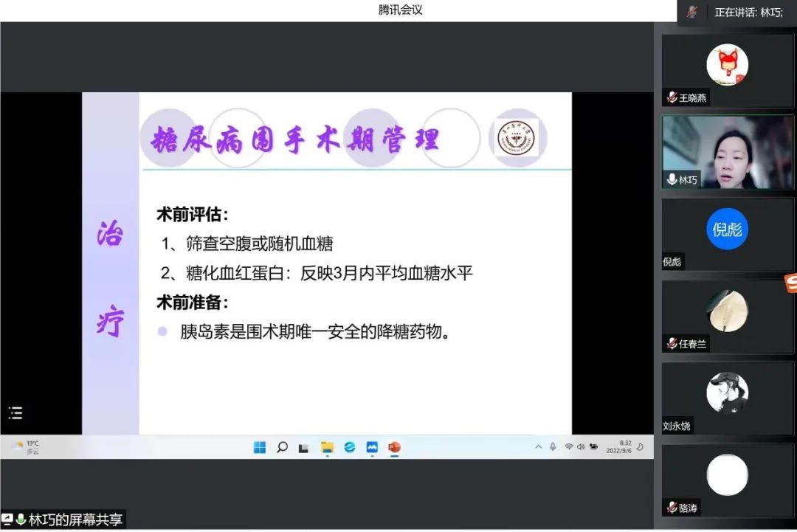Viewport: 797px width, 532px height.
Task: Click the system tray microphone icon
Action: point(553,447)
